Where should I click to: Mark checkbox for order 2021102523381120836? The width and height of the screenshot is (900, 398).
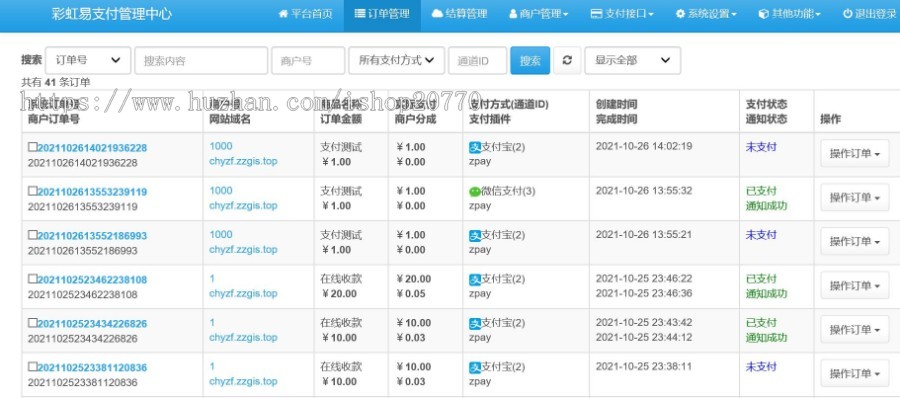coord(33,367)
